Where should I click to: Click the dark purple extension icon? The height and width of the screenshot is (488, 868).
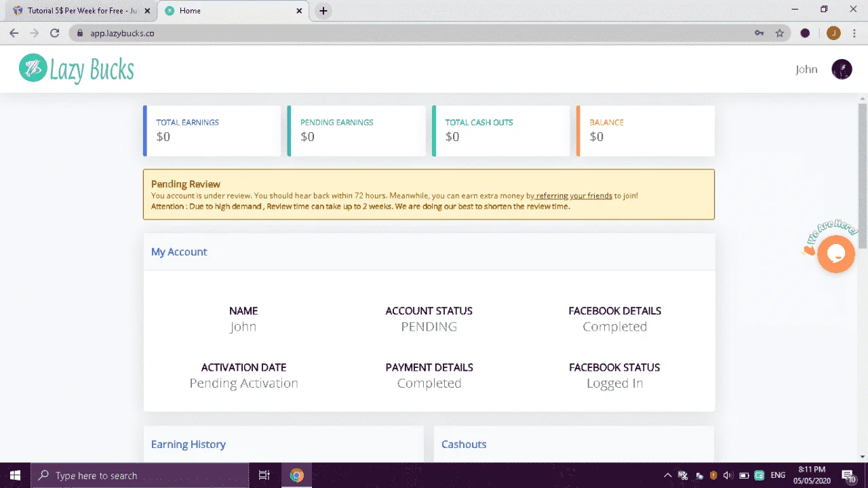[x=805, y=33]
